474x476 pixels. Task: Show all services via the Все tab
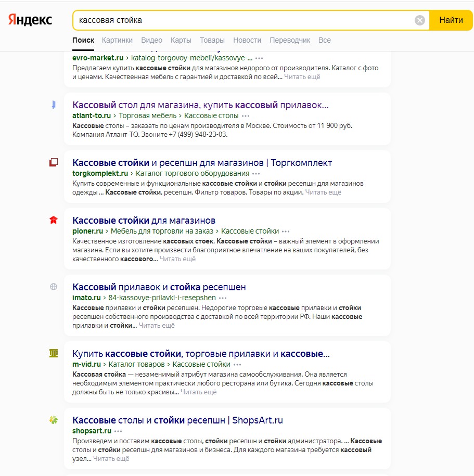pyautogui.click(x=325, y=40)
